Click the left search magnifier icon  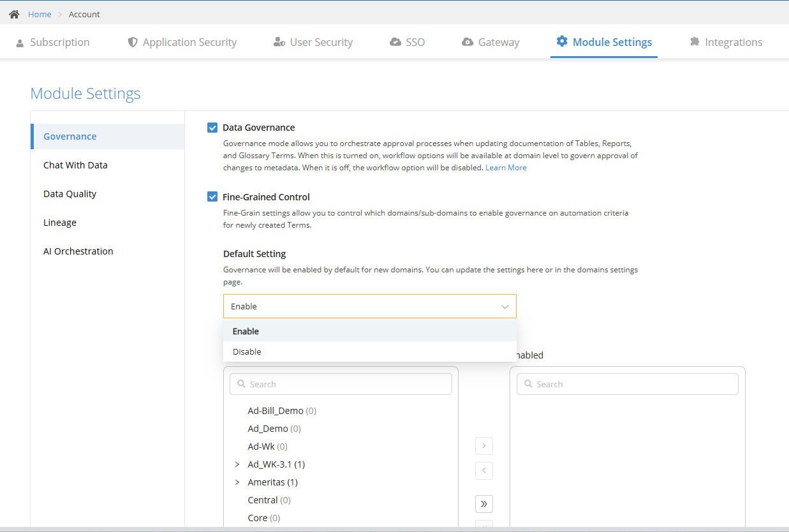[x=241, y=384]
